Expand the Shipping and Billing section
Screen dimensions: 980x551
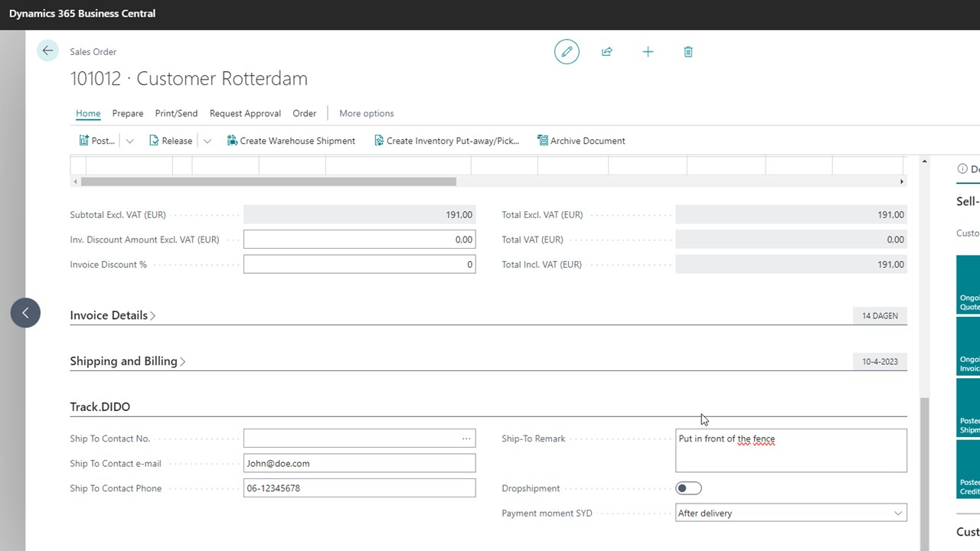(128, 361)
